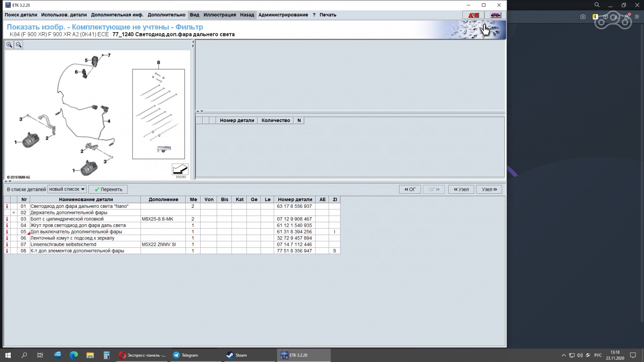Image resolution: width=644 pixels, height=362 pixels.
Task: Expand row 02 with the plus sign
Action: coord(14,213)
